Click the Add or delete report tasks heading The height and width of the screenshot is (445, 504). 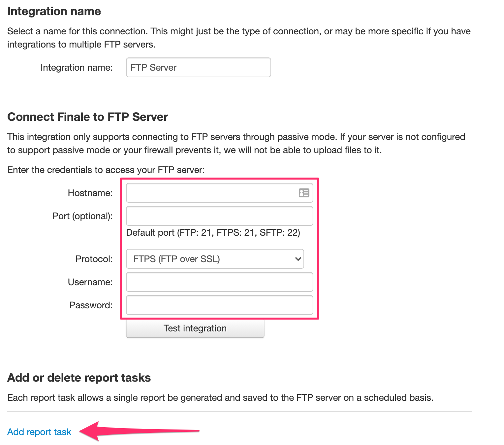(x=79, y=378)
